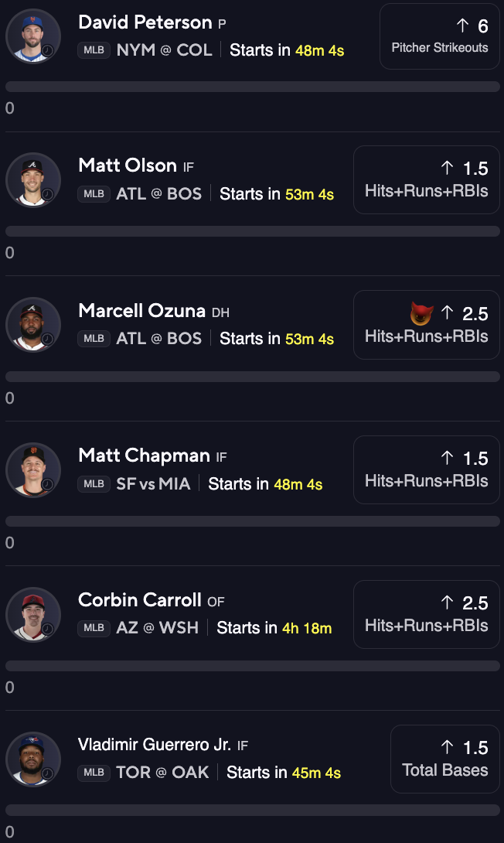Select David Peterson's 6 Pitcher Strikeouts box

click(439, 36)
